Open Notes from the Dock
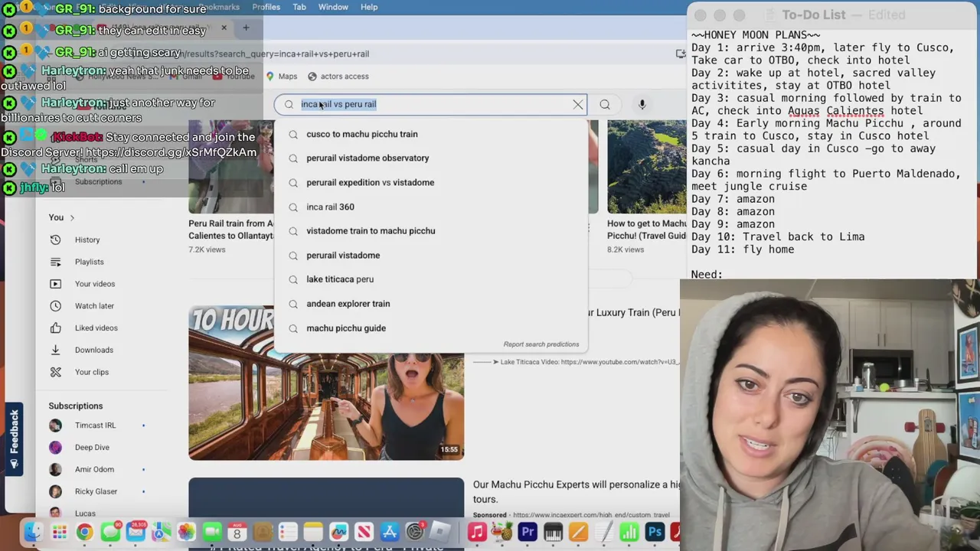The image size is (980, 551). tap(313, 532)
